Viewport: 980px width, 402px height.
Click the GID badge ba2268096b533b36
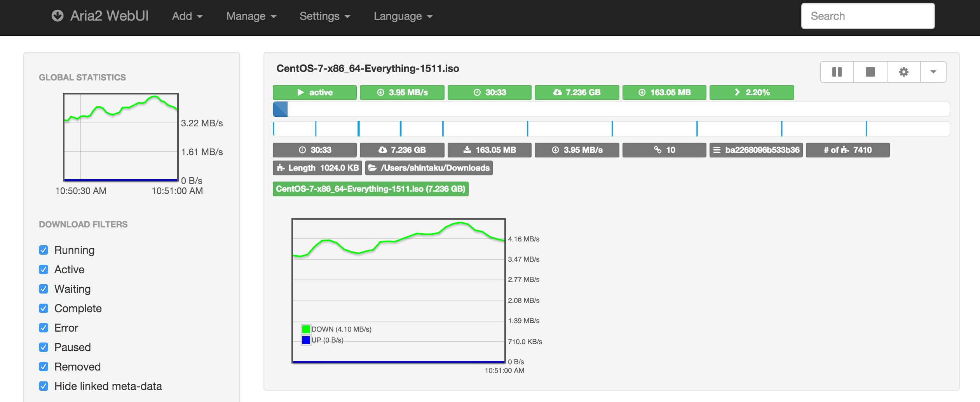756,150
